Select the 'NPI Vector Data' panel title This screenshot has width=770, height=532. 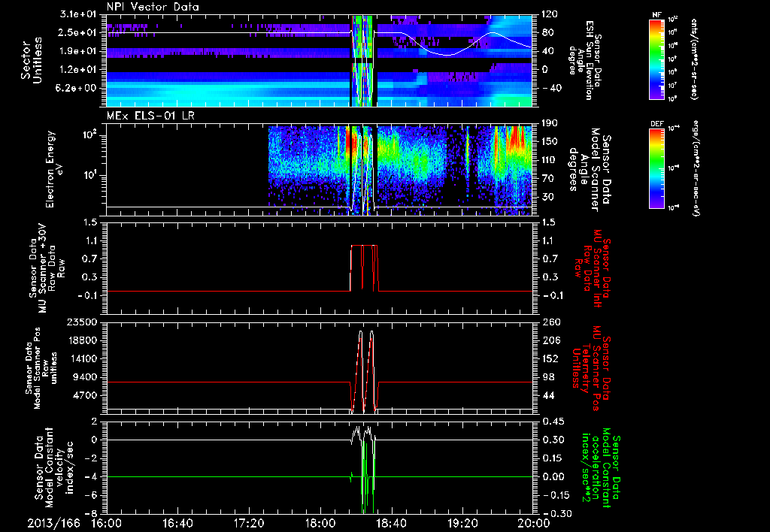pyautogui.click(x=153, y=7)
